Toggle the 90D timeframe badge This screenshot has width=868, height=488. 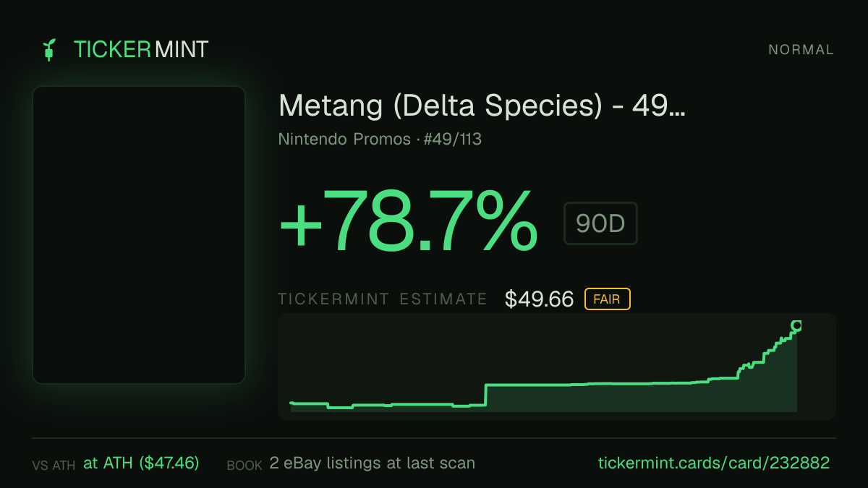(x=600, y=224)
